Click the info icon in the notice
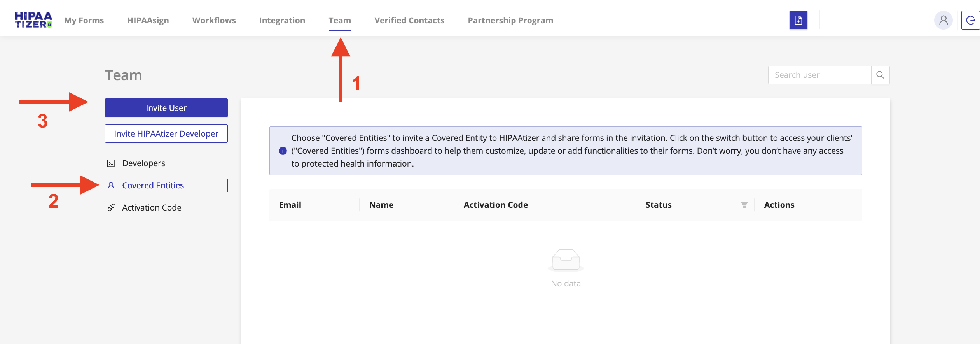 283,151
